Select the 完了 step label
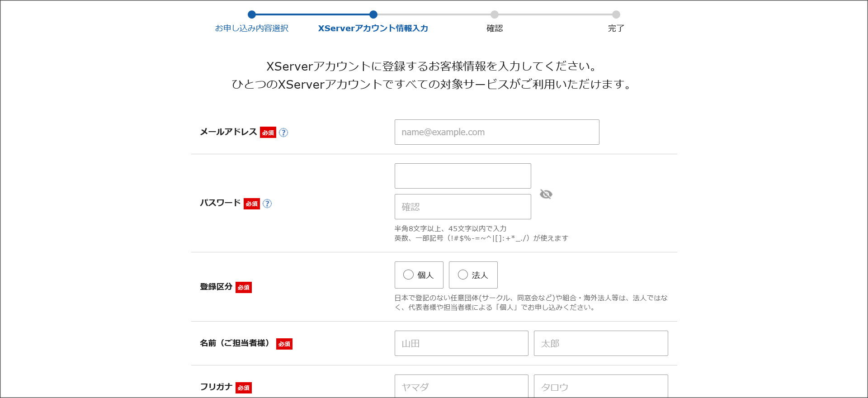This screenshot has width=868, height=398. tap(616, 28)
